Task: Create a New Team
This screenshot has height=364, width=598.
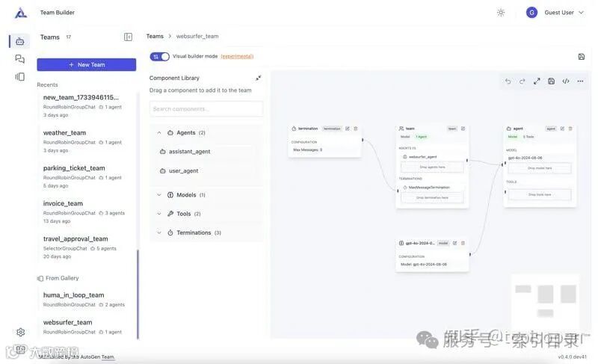Action: tap(87, 65)
